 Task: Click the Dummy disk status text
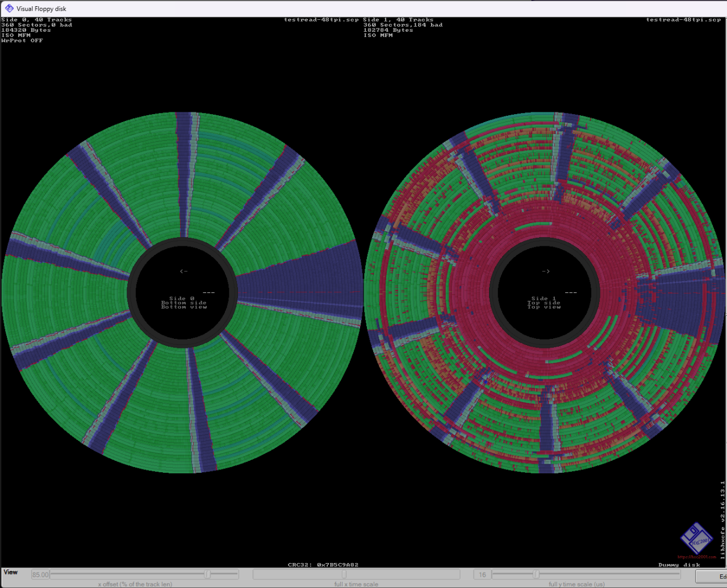[x=679, y=565]
